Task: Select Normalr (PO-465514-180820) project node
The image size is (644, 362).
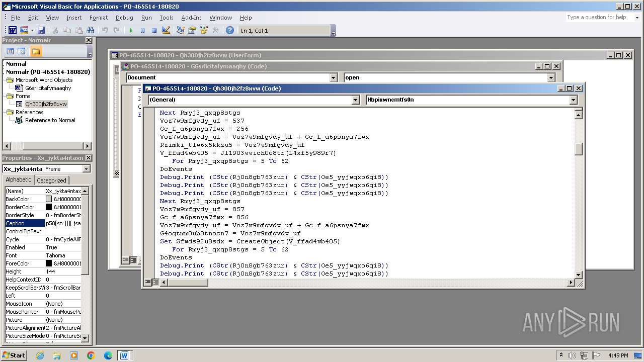Action: [48, 72]
